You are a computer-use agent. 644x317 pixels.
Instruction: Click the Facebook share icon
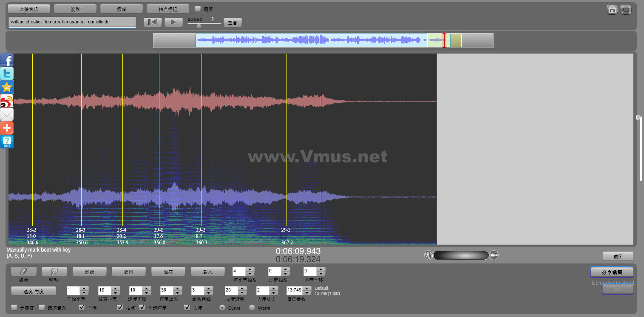coord(7,60)
